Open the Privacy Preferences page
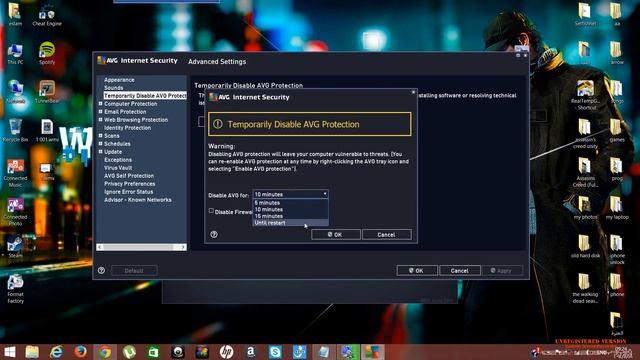 click(129, 184)
